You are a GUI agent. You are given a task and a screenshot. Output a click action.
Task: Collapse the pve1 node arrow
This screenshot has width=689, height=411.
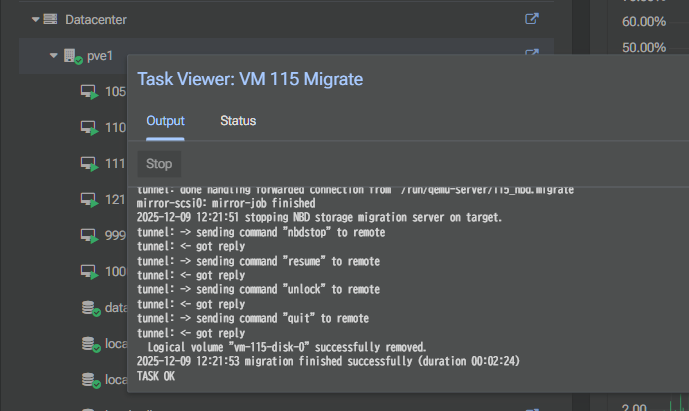[x=54, y=56]
